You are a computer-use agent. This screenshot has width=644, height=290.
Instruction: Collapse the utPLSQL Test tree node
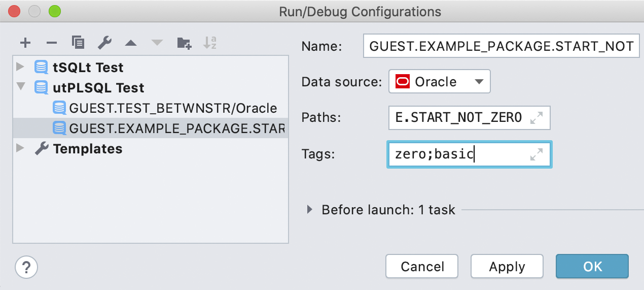tap(20, 86)
